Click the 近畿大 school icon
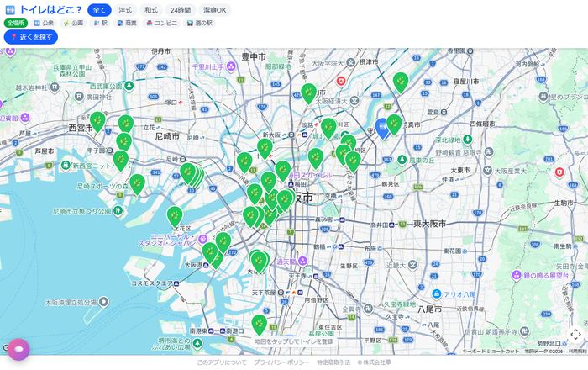Image resolution: width=588 pixels, height=370 pixels. tap(412, 265)
